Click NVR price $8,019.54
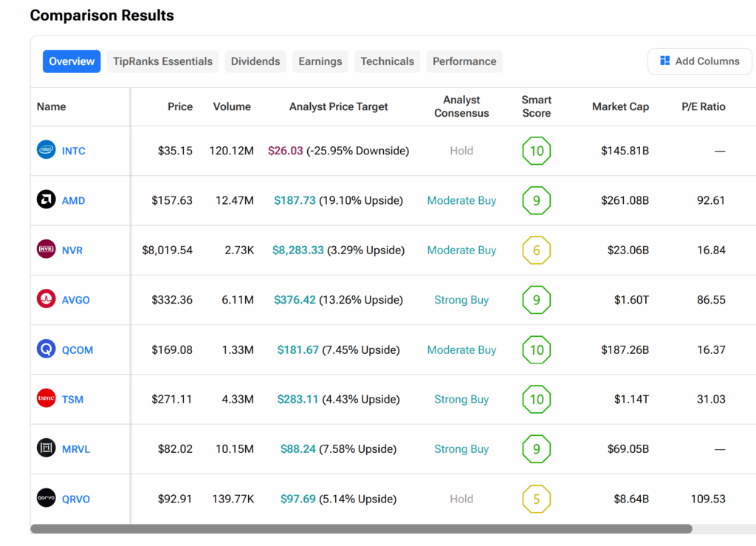This screenshot has height=546, width=756. tap(168, 250)
